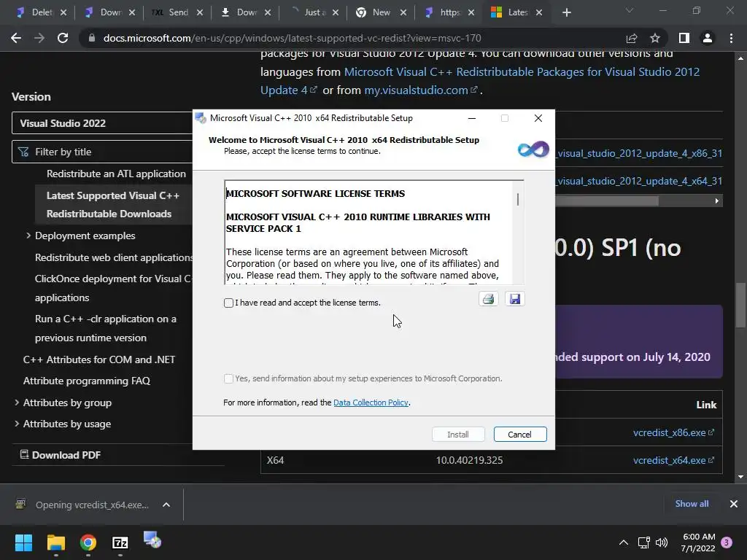Open the volume tray icon
747x560 pixels.
point(662,542)
